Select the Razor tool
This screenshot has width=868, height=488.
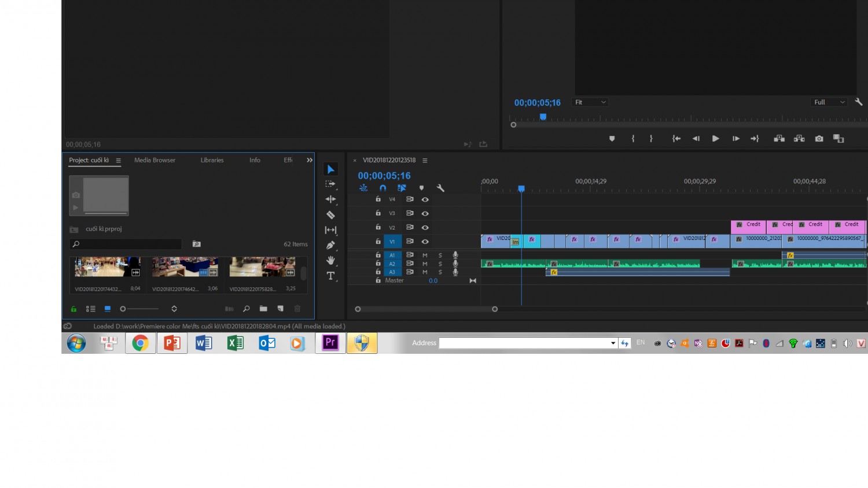[330, 215]
